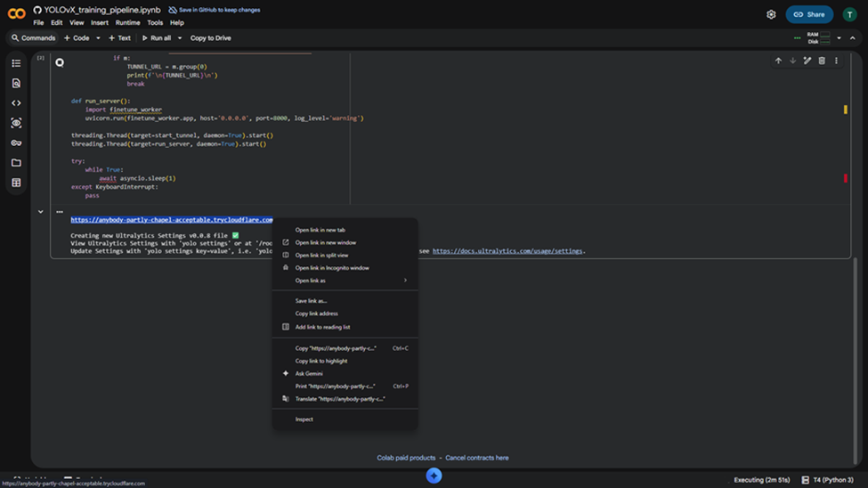Viewport: 868px width, 488px height.
Task: Choose Add link to reading list
Action: tap(345, 327)
